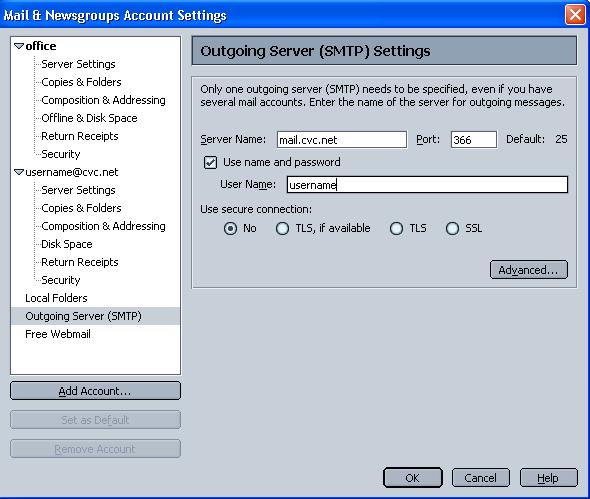Open the Free Webmail entry

pyautogui.click(x=58, y=334)
